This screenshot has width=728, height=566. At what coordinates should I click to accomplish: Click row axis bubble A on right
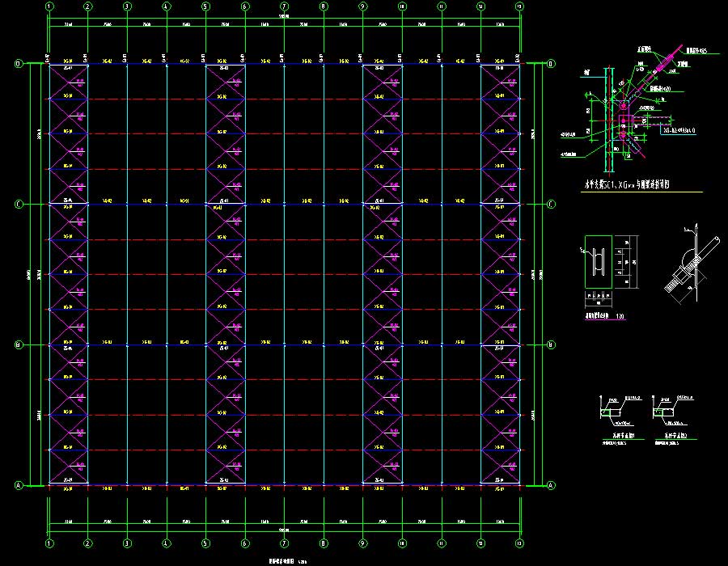point(552,485)
